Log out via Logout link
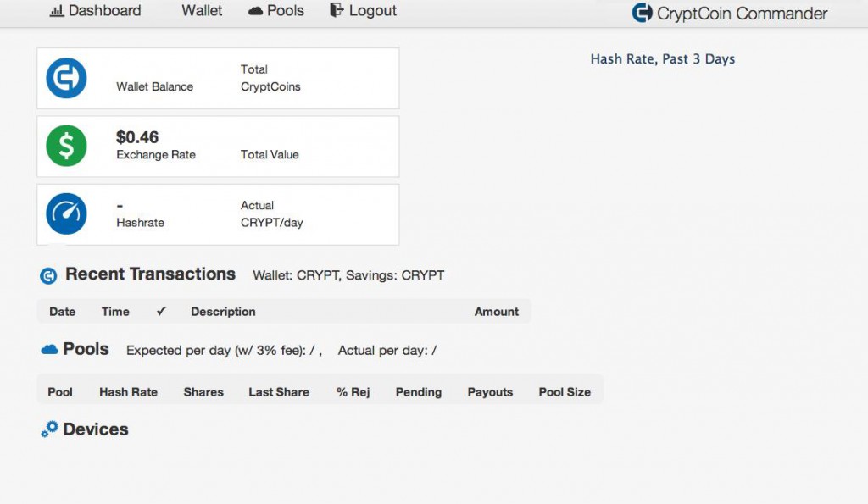 (x=363, y=10)
